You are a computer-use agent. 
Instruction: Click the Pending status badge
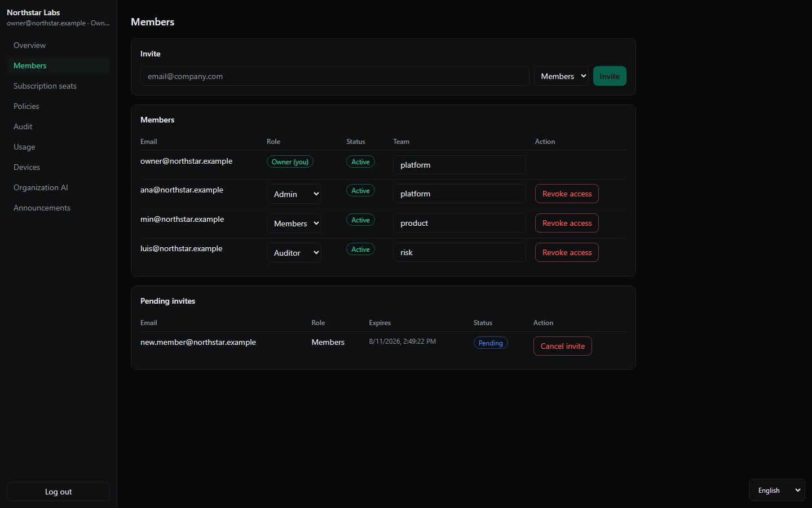tap(491, 343)
